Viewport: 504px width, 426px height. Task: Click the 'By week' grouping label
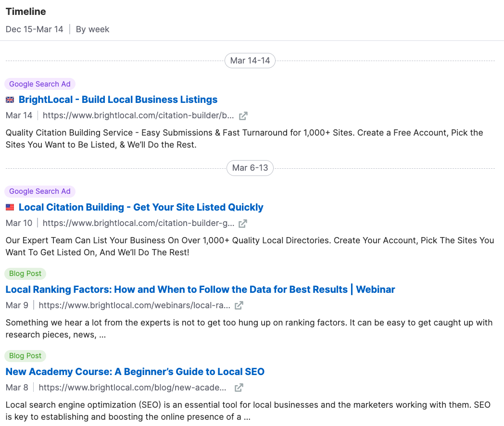point(92,29)
